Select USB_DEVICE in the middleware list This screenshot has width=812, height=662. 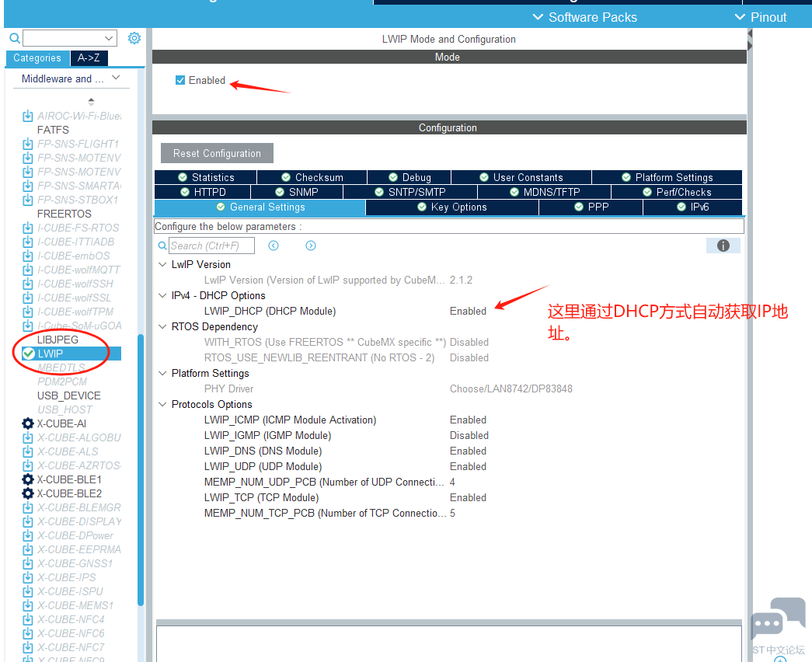coord(69,395)
